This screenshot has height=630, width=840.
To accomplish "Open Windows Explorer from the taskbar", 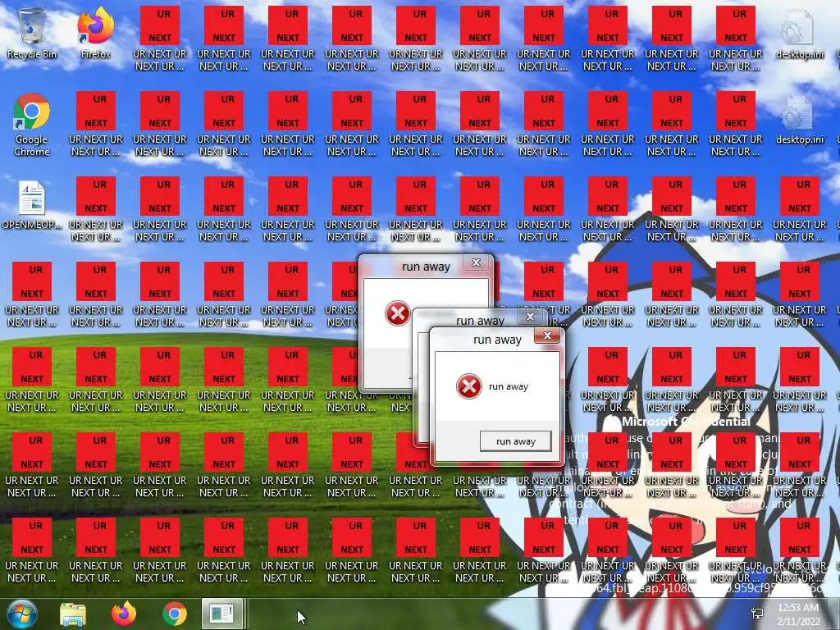I will [x=73, y=614].
